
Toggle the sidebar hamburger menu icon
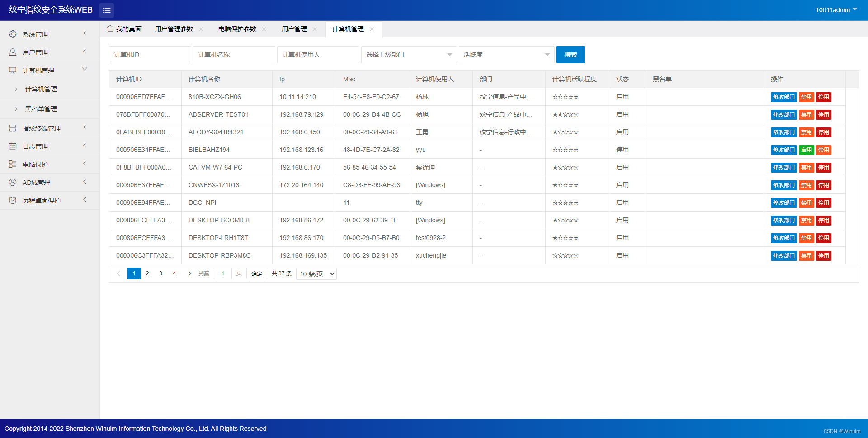coord(107,10)
